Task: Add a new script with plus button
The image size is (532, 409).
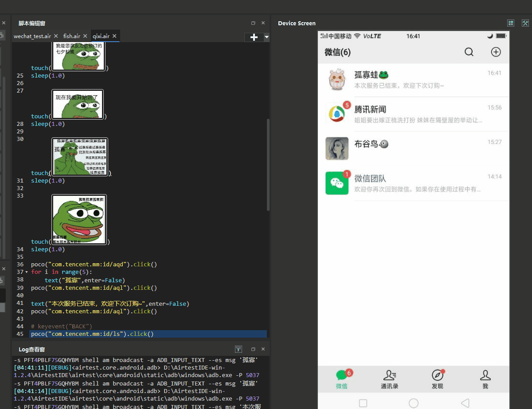Action: coord(254,37)
